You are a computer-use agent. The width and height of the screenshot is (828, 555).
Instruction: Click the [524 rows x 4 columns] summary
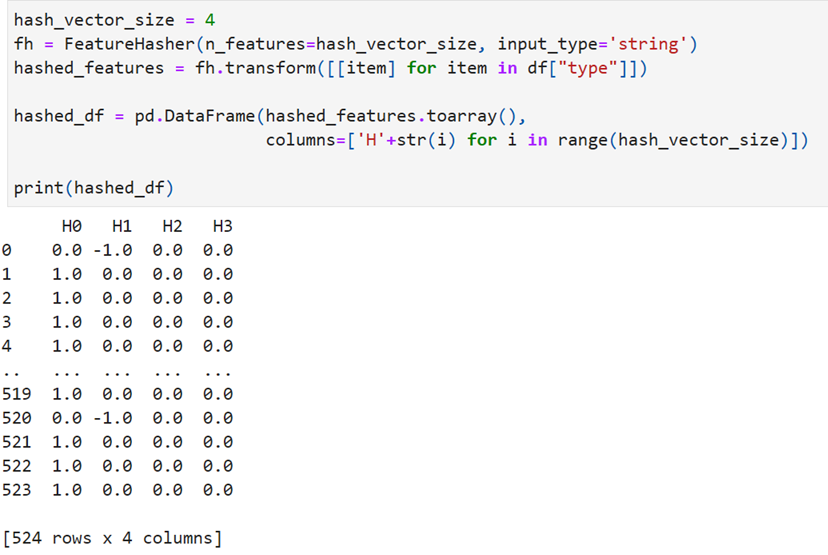[x=112, y=538]
